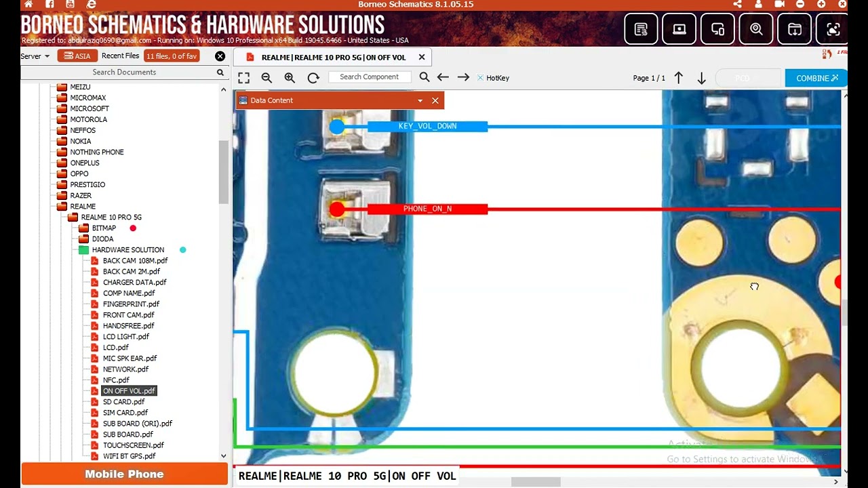Click the Share icon in title bar

[x=737, y=4]
